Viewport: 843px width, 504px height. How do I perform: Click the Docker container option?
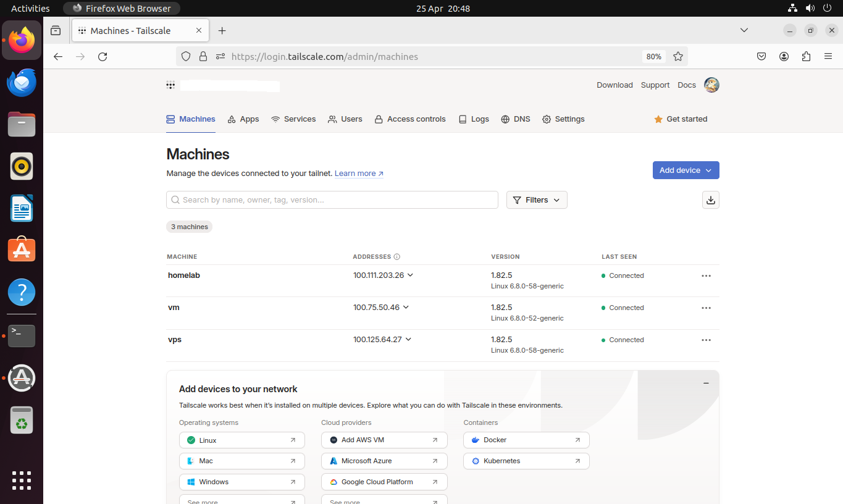pyautogui.click(x=526, y=440)
